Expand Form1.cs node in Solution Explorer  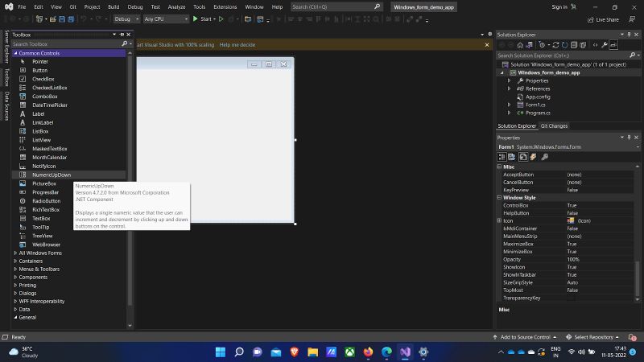point(510,105)
